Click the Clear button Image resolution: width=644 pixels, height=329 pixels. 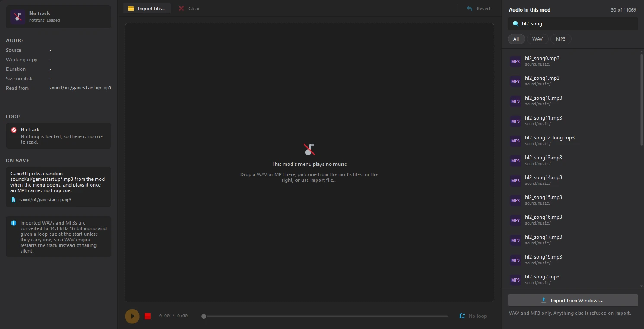(189, 9)
